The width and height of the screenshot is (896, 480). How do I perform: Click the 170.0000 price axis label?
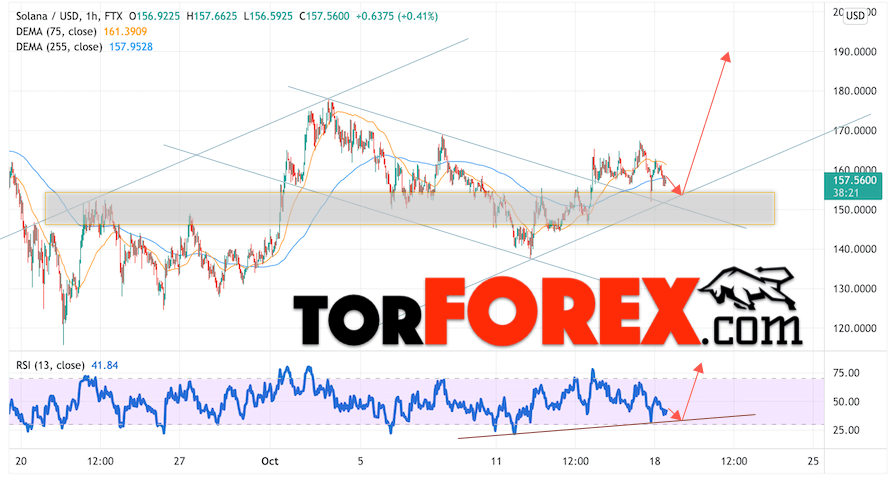854,131
